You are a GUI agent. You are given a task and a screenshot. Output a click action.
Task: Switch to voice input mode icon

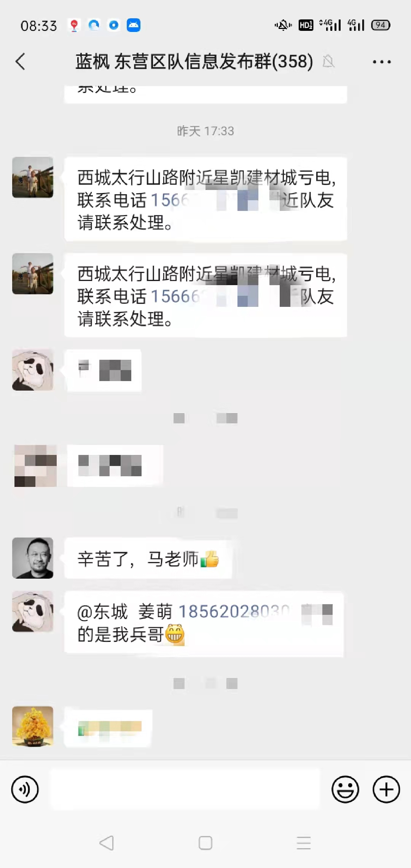point(25,790)
